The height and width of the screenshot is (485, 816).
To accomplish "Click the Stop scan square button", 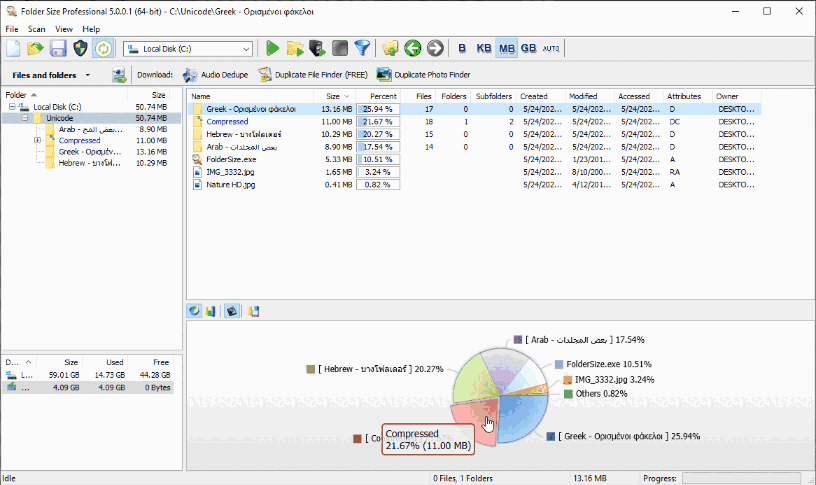I will (x=339, y=48).
